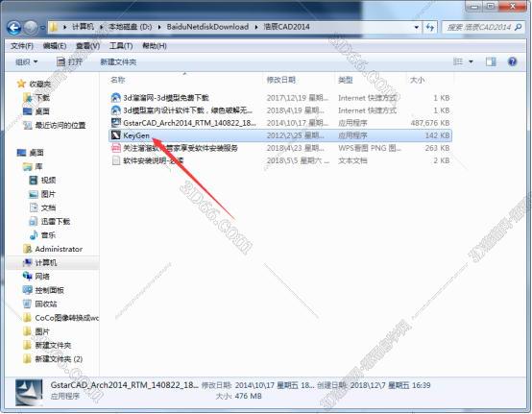Open 控制面板 from the sidebar
This screenshot has width=532, height=414.
[x=43, y=290]
